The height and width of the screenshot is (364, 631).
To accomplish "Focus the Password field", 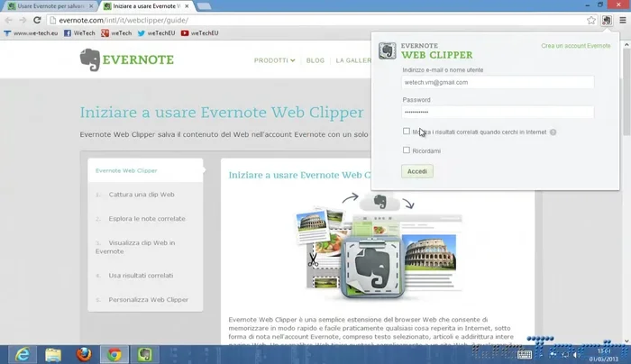I will point(498,112).
